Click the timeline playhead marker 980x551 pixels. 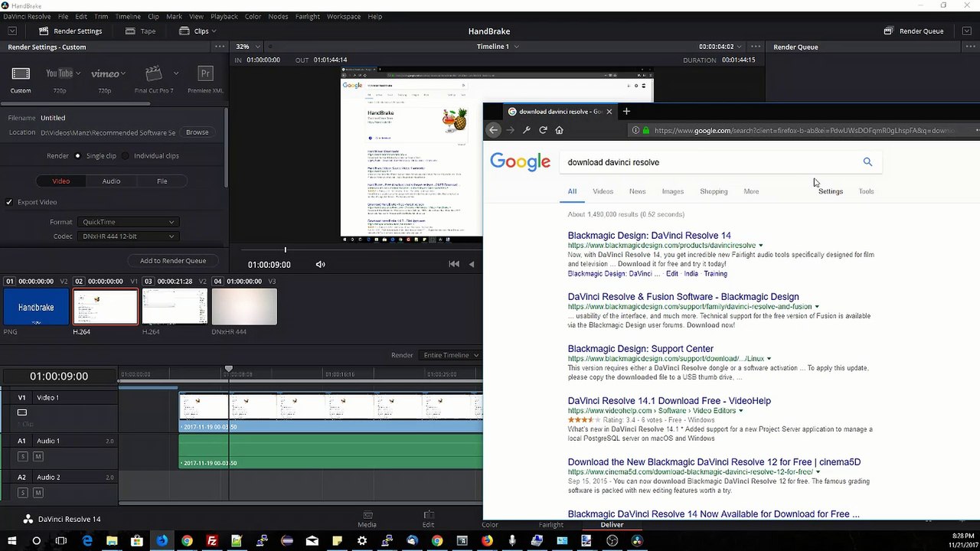tap(228, 370)
